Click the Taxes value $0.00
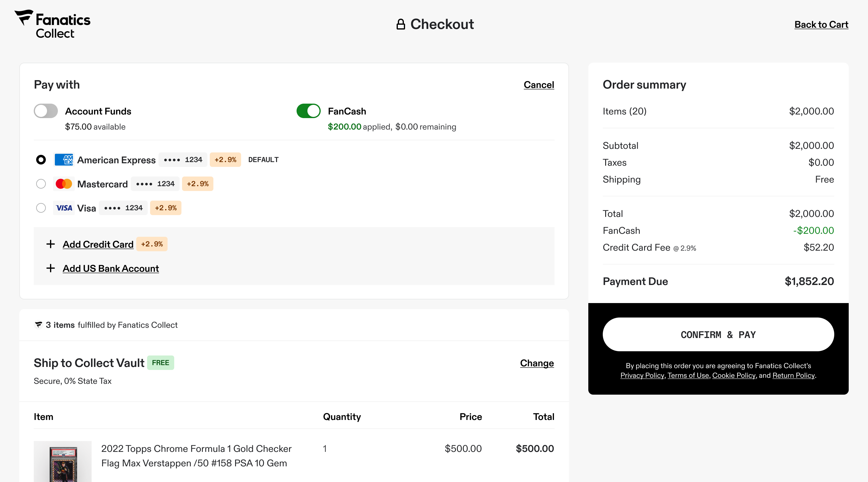This screenshot has height=482, width=868. 821,163
